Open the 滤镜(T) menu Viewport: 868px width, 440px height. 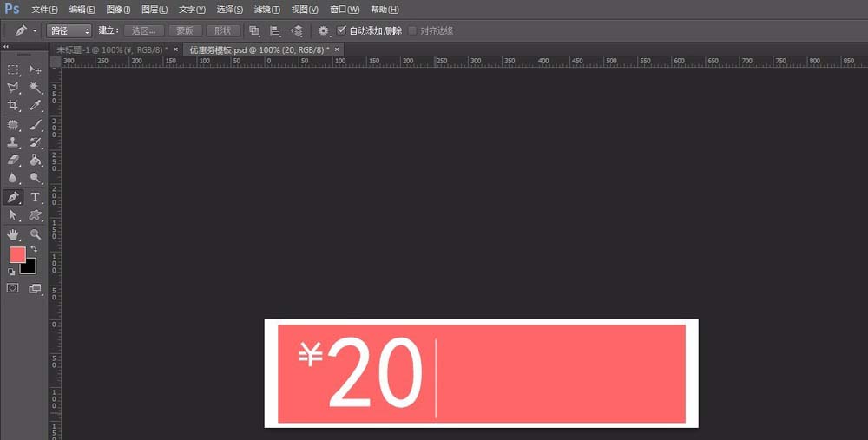[x=266, y=10]
